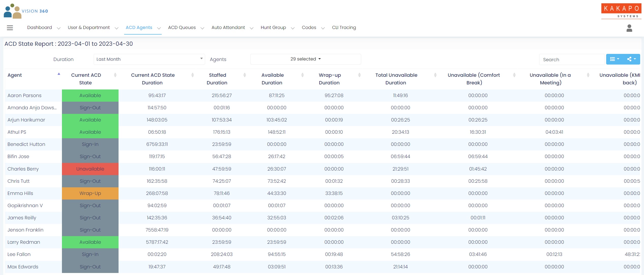Viewport: 644px width, 275px height.
Task: Click Lee Fallon's total unavailable 54:58:26
Action: click(401, 254)
